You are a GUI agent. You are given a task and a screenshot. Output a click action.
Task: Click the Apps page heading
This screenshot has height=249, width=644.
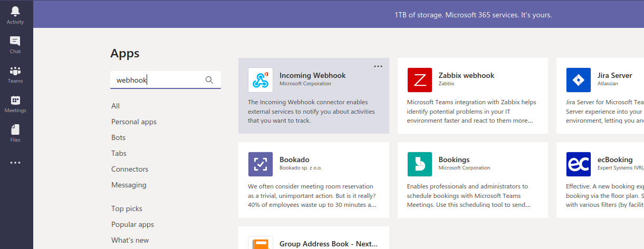tap(125, 53)
